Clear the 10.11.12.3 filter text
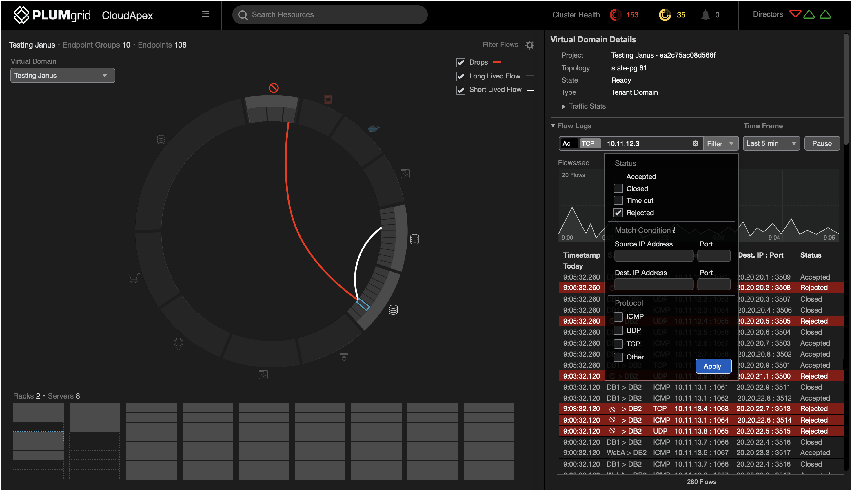 point(695,143)
